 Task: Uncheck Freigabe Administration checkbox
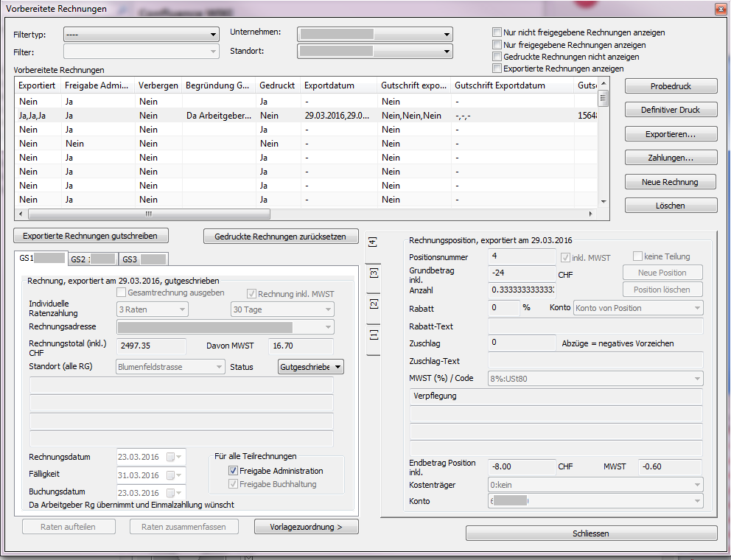[x=234, y=471]
